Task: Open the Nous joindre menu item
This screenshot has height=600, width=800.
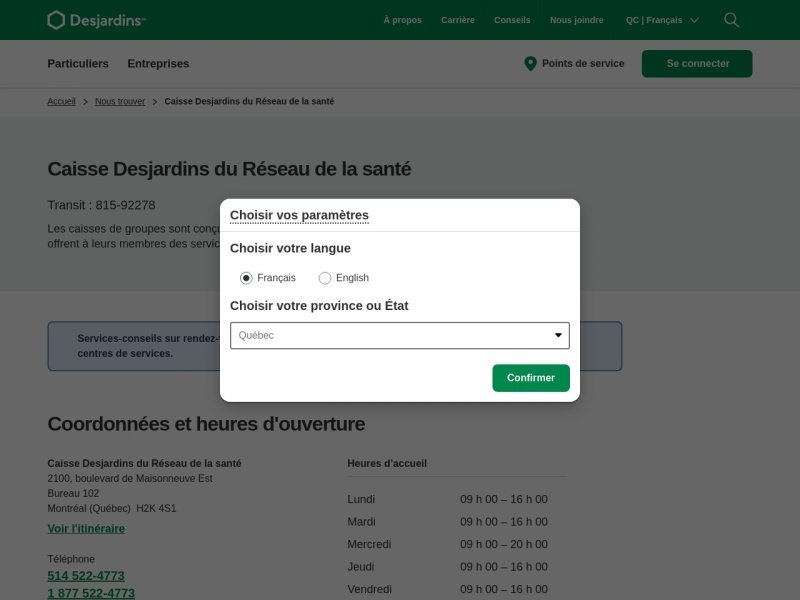Action: tap(577, 20)
